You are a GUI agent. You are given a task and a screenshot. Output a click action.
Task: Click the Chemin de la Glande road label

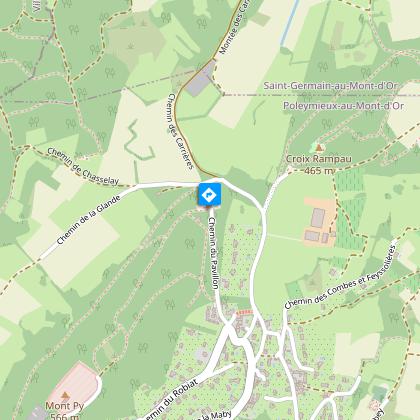pyautogui.click(x=88, y=220)
